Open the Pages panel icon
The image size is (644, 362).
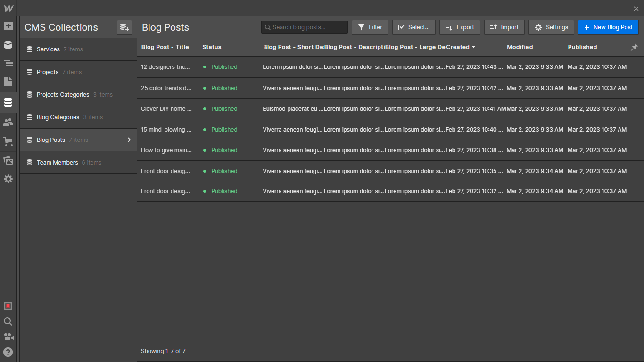[x=8, y=82]
